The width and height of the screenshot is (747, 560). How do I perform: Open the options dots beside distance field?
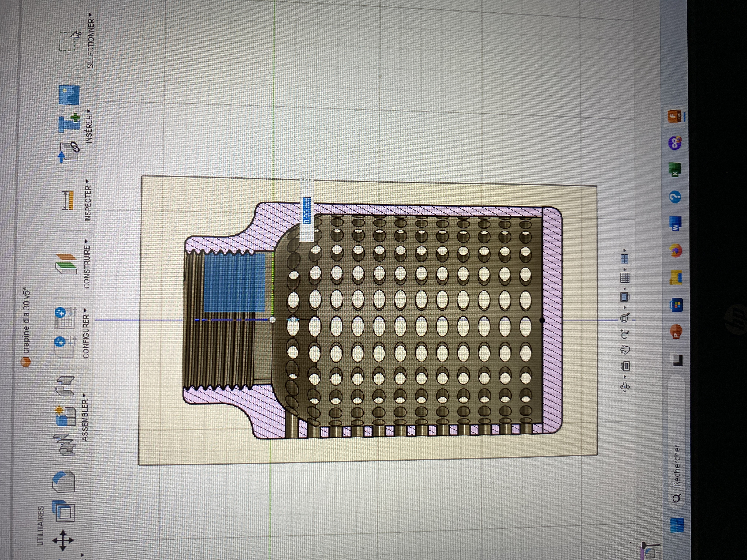tap(306, 180)
